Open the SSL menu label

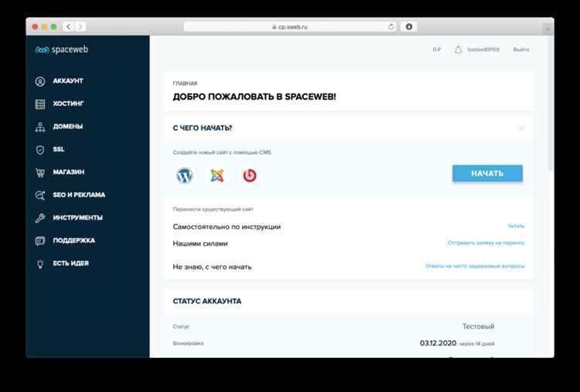point(59,149)
